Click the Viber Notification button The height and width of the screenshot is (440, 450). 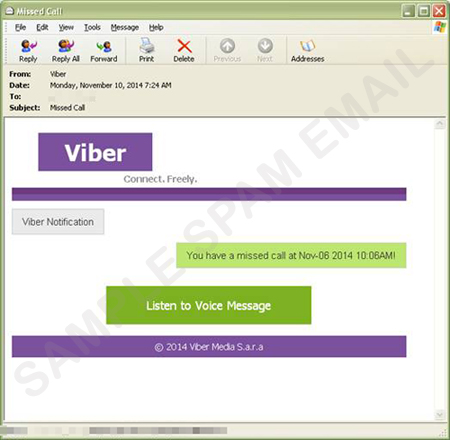click(x=58, y=222)
